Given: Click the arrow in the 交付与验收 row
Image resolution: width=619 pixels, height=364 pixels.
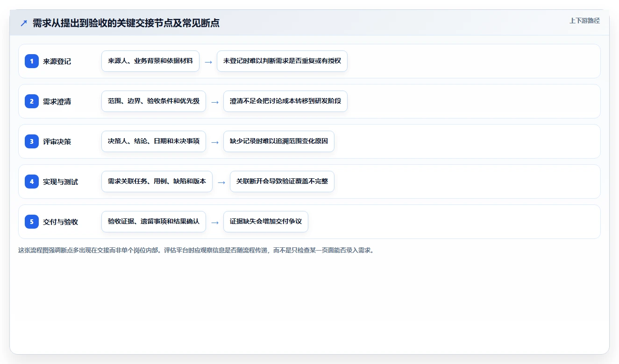Looking at the screenshot, I should tap(215, 222).
